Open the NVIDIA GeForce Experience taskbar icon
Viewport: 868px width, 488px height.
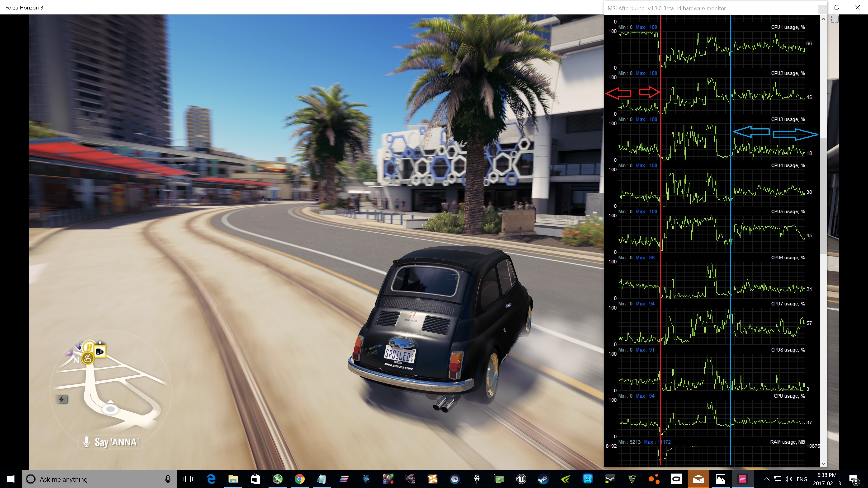tap(565, 479)
